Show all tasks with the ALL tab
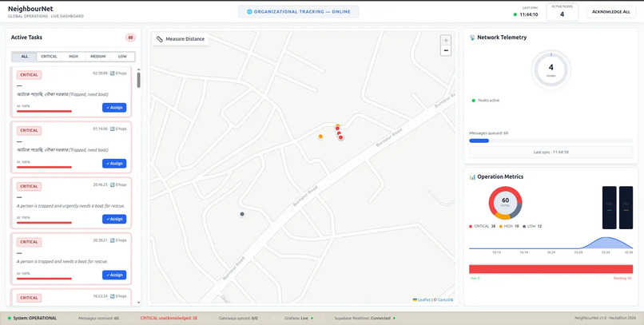This screenshot has height=325, width=644. tap(24, 57)
